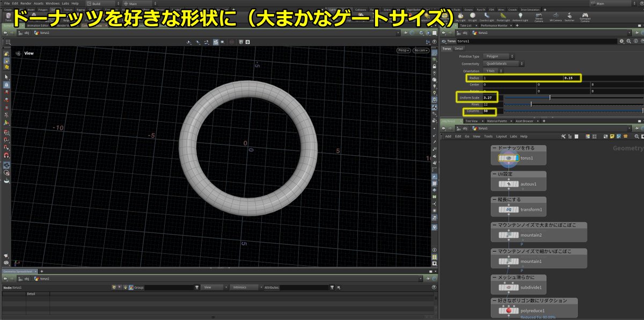Open the Windows menu

pyautogui.click(x=53, y=3)
